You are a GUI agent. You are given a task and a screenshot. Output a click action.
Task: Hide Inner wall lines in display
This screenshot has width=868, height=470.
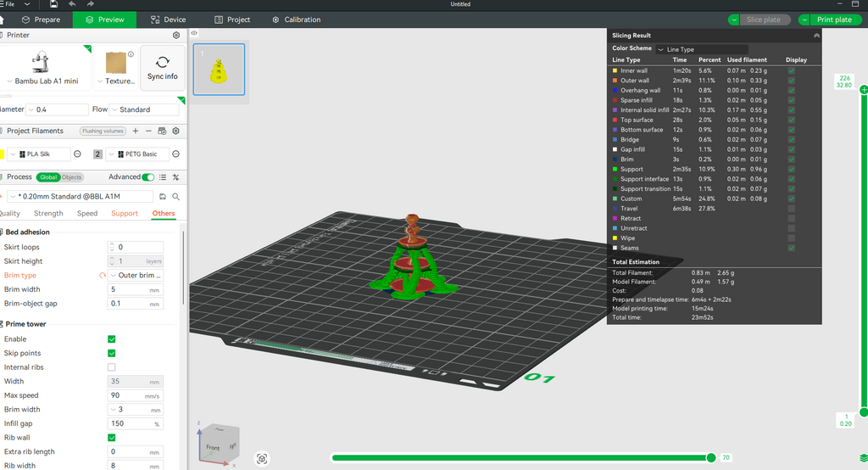(792, 70)
